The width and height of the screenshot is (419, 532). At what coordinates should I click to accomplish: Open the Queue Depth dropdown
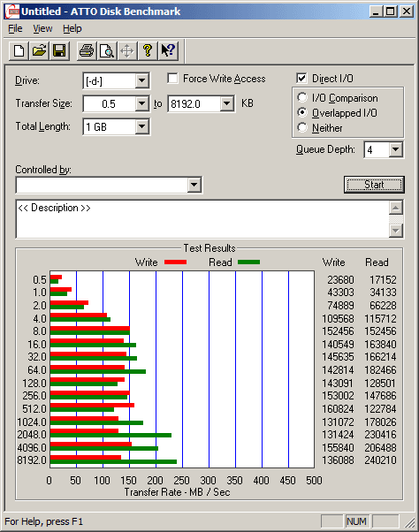coord(396,149)
